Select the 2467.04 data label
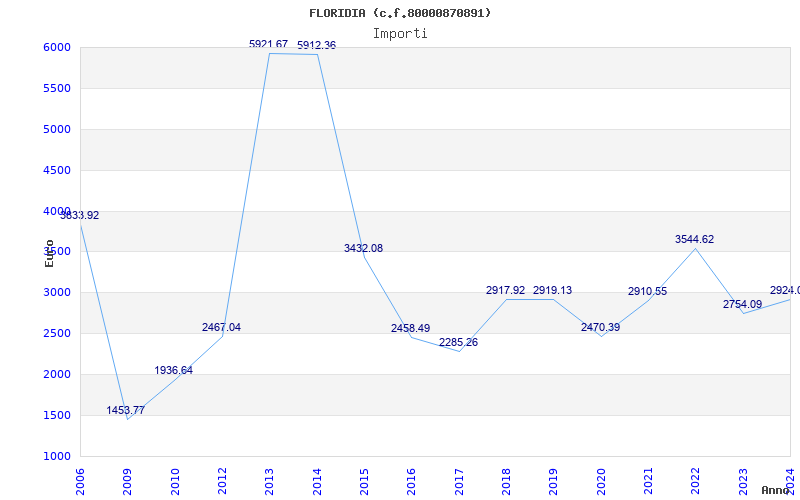800x500 pixels. click(221, 328)
